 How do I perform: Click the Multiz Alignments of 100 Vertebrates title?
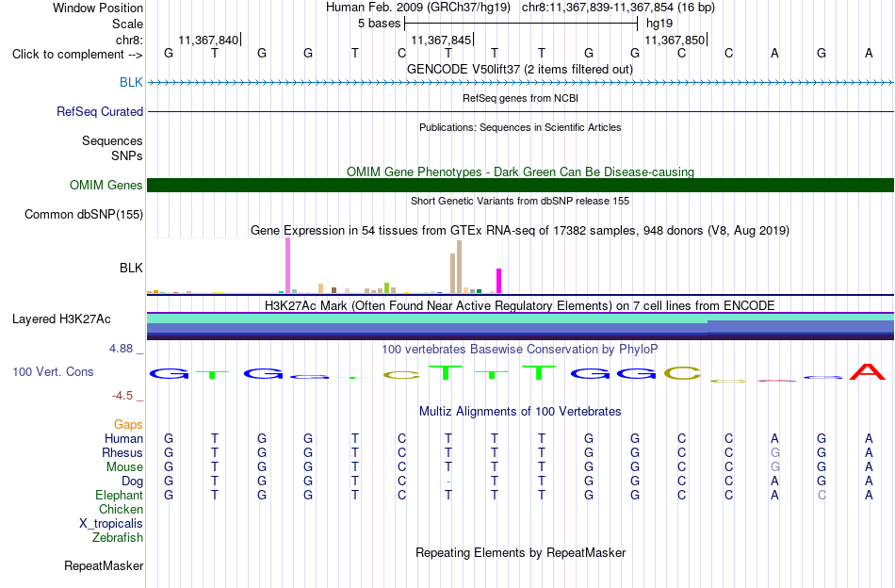click(x=520, y=411)
